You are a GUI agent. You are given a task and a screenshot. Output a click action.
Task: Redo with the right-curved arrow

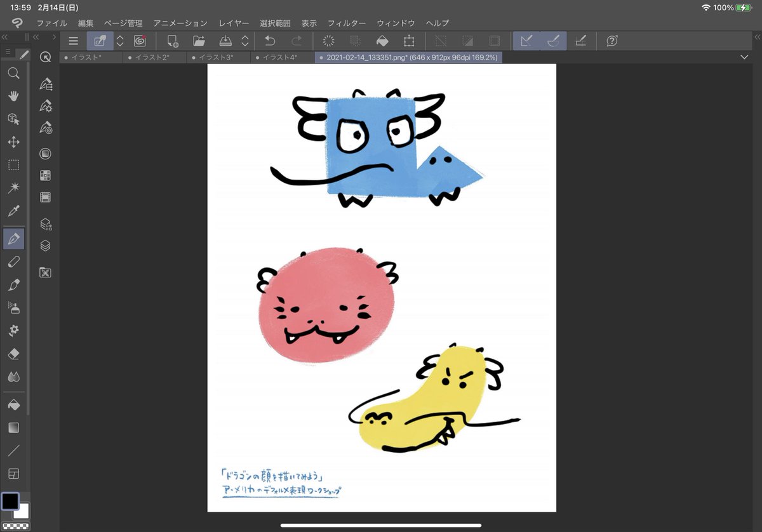point(297,41)
